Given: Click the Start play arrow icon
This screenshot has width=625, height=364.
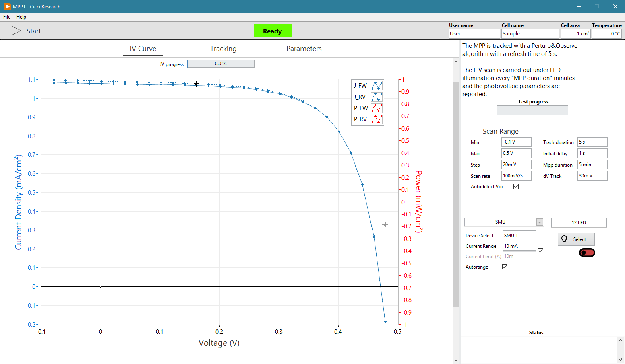Looking at the screenshot, I should pos(17,31).
